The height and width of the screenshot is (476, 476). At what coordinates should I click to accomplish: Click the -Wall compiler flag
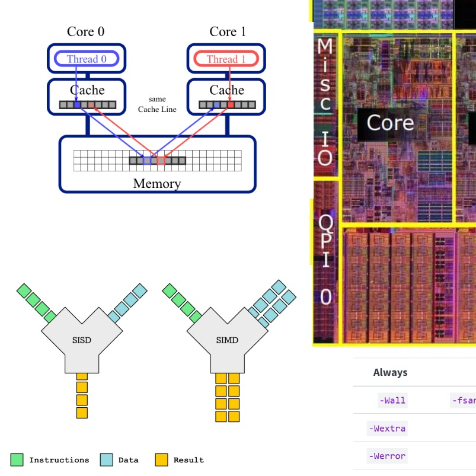pyautogui.click(x=392, y=400)
